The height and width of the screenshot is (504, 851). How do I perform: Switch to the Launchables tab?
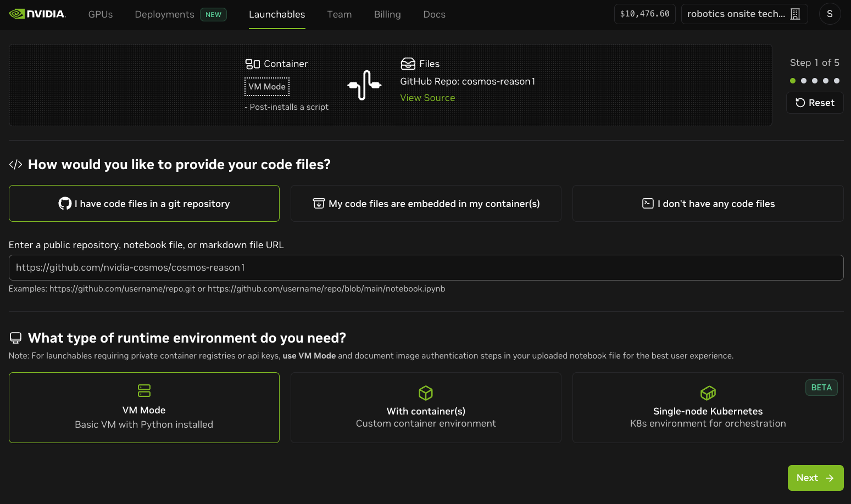coord(277,14)
